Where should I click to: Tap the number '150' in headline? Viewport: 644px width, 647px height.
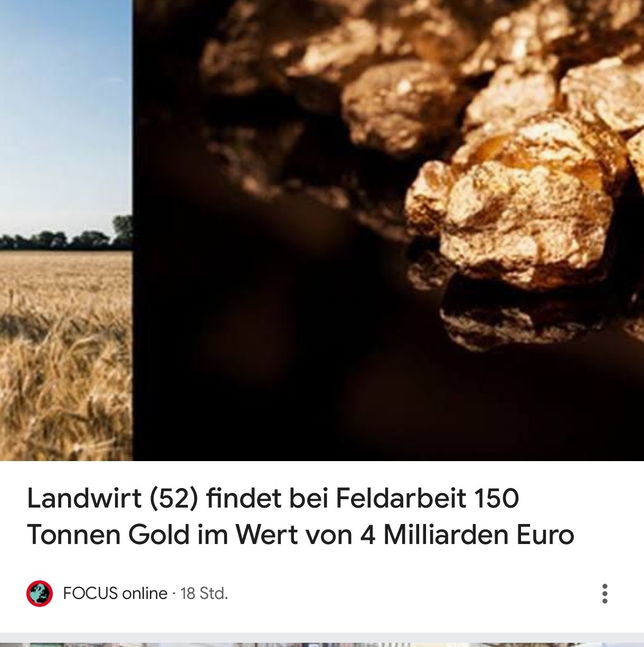[497, 498]
